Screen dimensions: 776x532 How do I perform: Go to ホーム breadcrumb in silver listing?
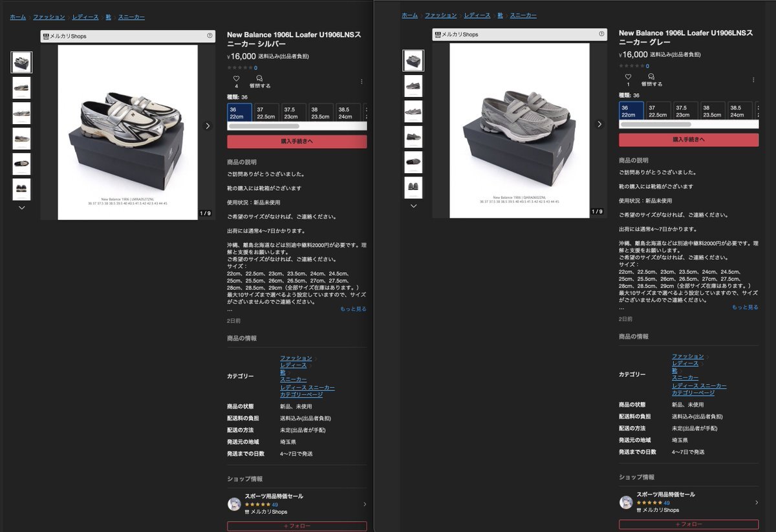tap(18, 17)
